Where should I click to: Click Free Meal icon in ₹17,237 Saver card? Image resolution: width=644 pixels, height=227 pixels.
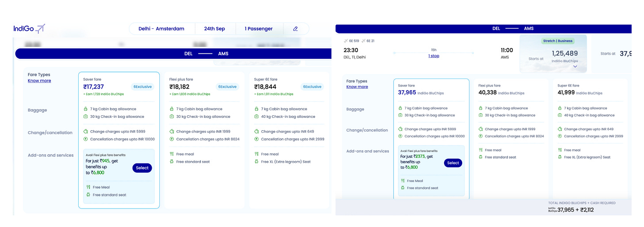88,187
